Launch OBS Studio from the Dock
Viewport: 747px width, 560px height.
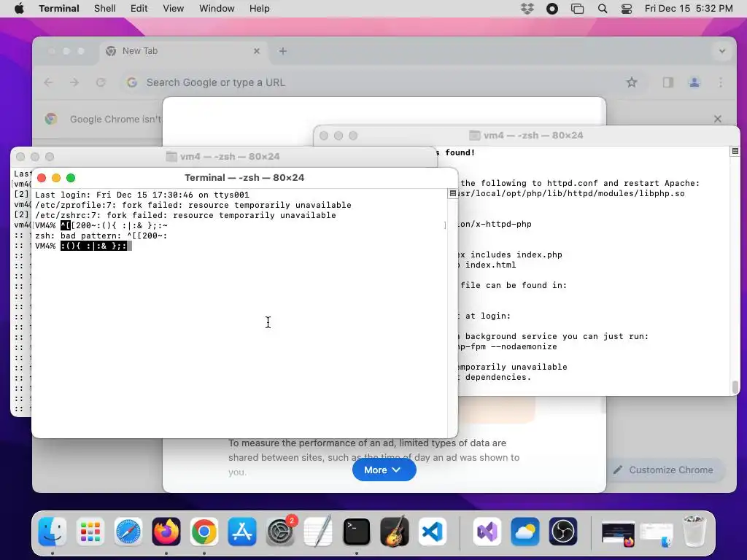click(x=562, y=532)
